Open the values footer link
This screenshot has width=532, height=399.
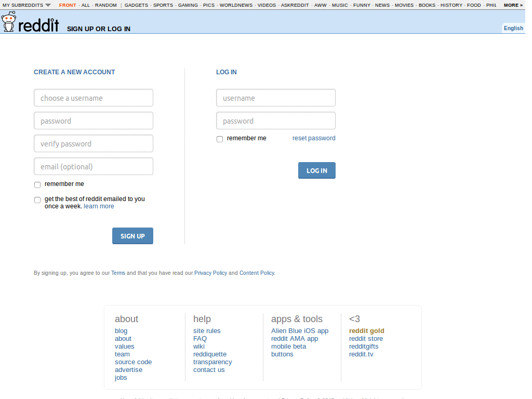[125, 347]
